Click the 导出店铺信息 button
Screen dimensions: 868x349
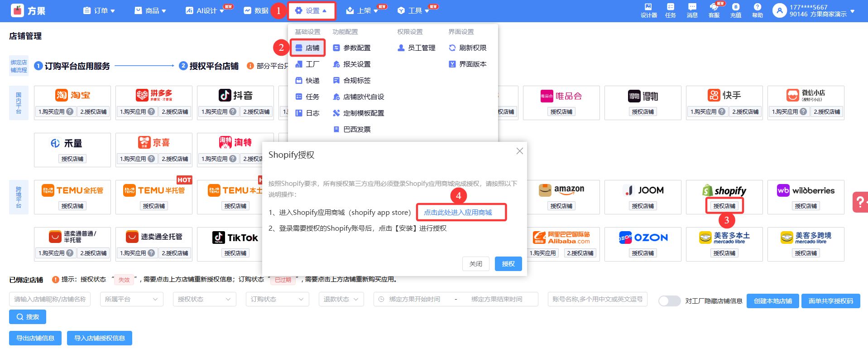click(35, 338)
